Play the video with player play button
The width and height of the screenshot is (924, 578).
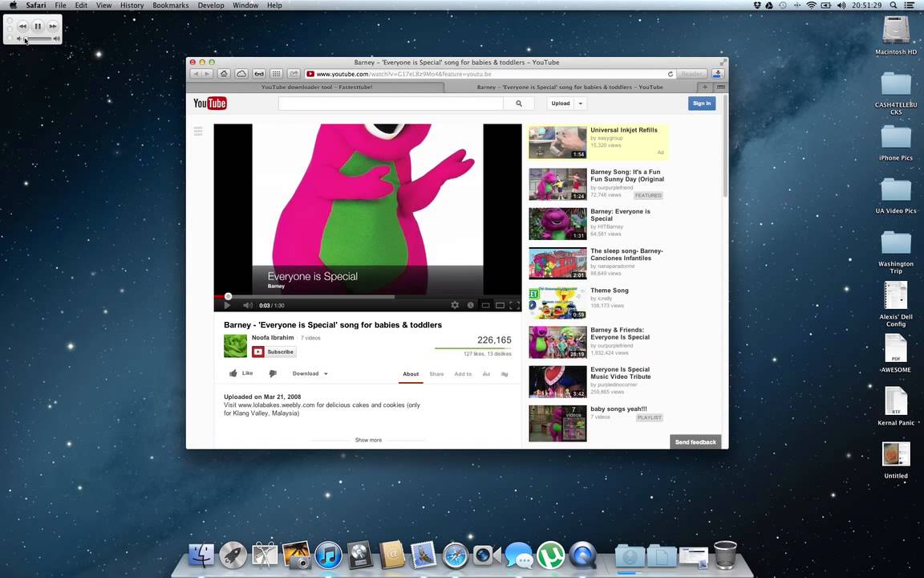[x=227, y=305]
